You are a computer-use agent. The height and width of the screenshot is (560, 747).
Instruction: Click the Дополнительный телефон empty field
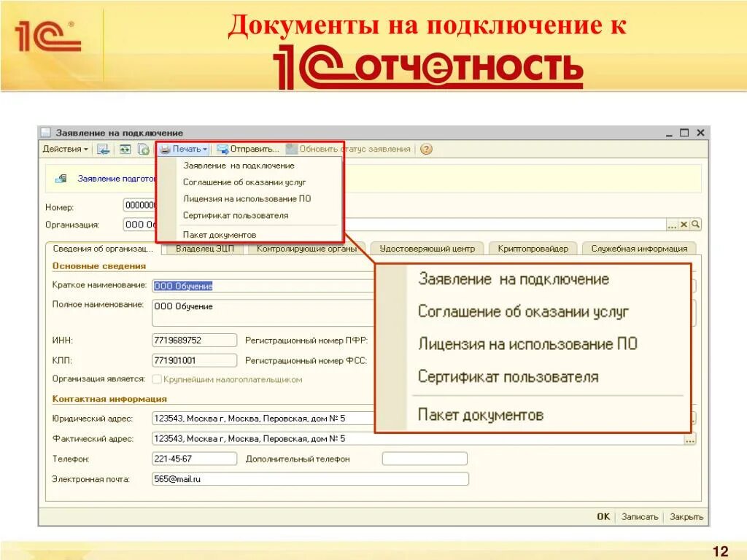pyautogui.click(x=425, y=459)
